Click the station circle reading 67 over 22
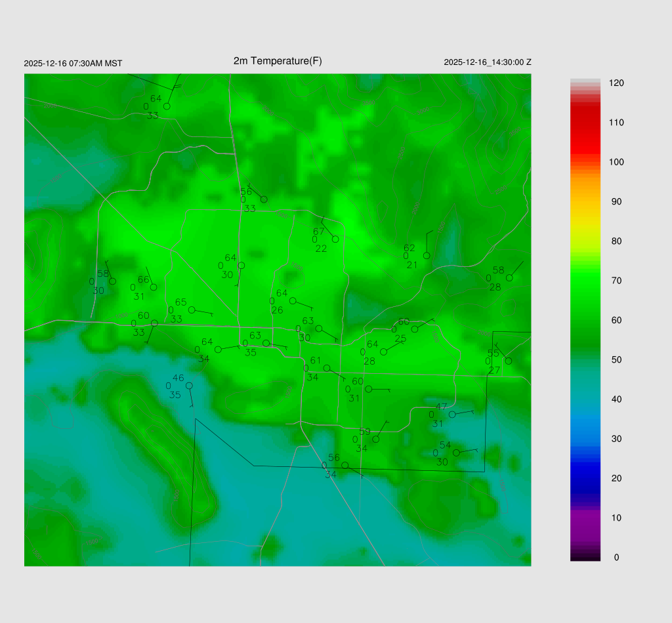Screen dimensions: 672x623 point(335,239)
